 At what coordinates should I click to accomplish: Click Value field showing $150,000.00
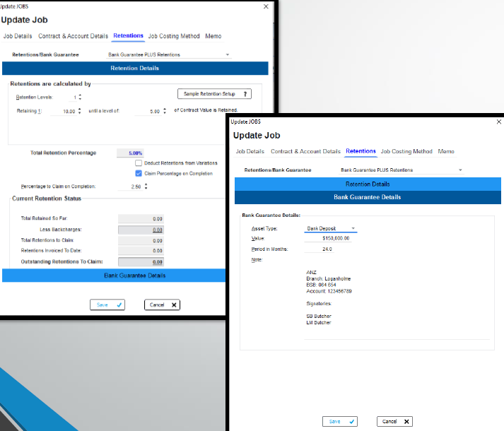[x=327, y=238]
